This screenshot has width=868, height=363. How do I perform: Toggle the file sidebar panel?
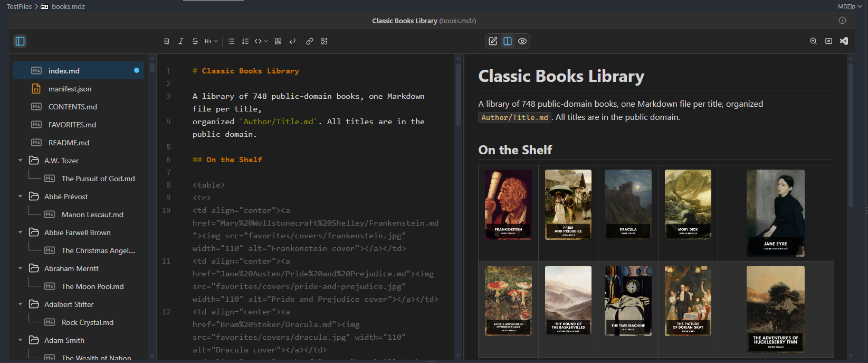[20, 41]
